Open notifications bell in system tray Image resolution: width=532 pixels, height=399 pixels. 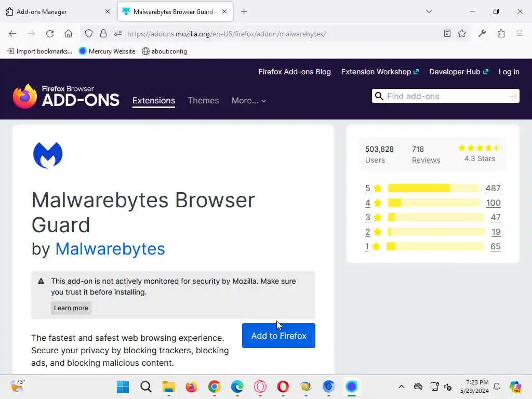click(497, 387)
